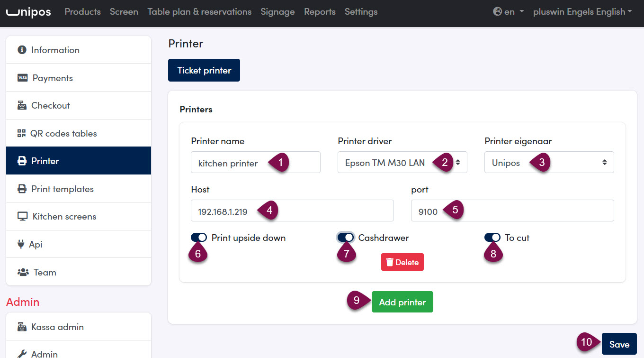
Task: Open the Printer driver dropdown
Action: tap(402, 162)
